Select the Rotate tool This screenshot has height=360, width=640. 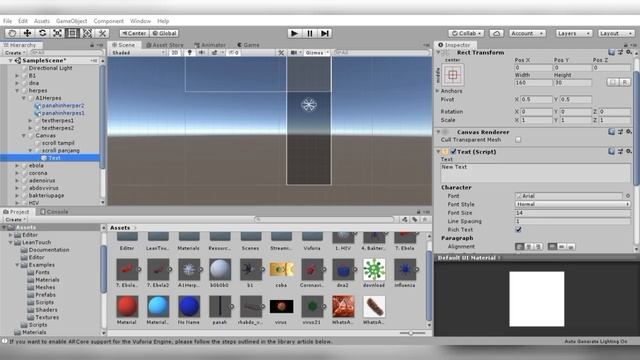click(42, 33)
